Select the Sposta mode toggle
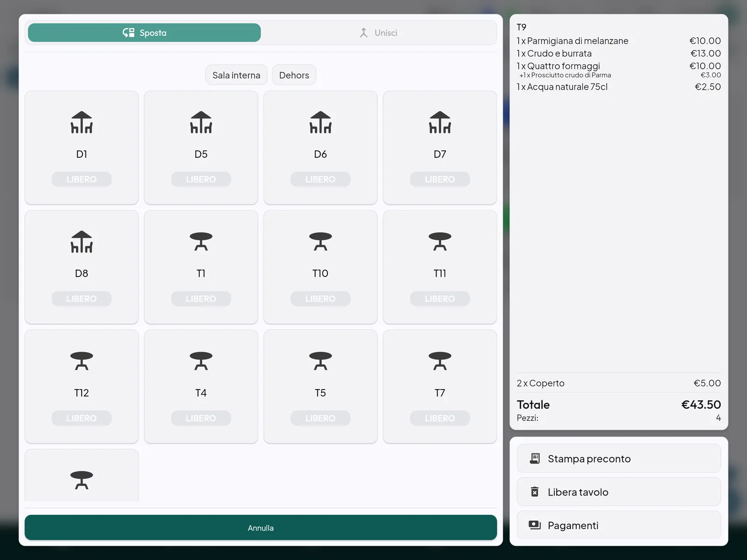Image resolution: width=747 pixels, height=560 pixels. (144, 33)
